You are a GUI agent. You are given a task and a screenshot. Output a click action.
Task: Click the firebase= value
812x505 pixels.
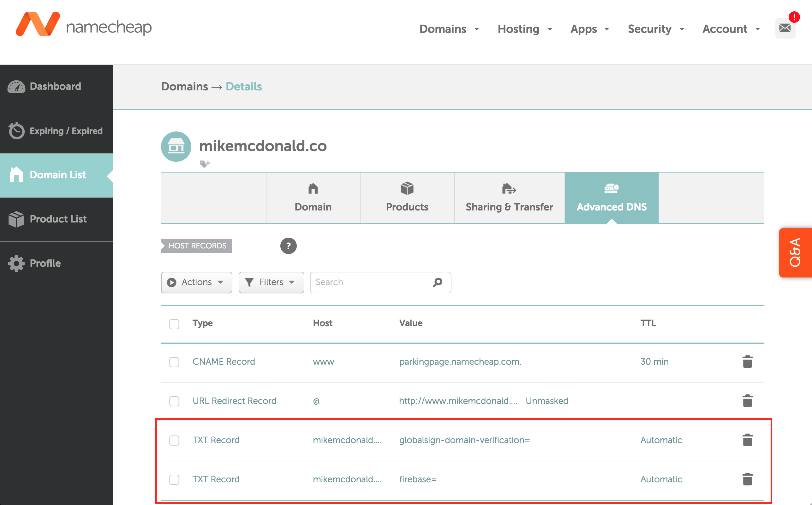[418, 479]
